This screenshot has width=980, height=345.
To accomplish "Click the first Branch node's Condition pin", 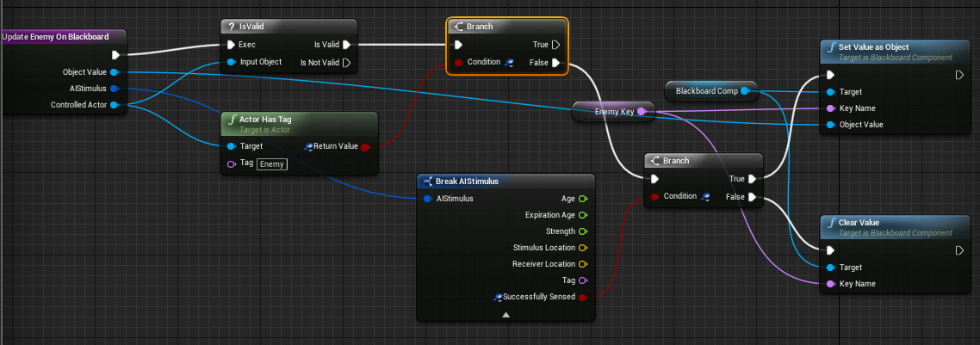I will click(458, 63).
